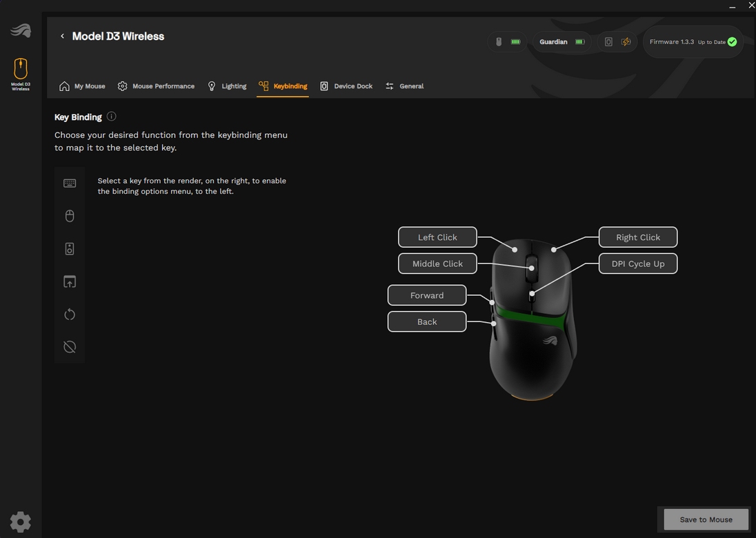756x538 pixels.
Task: Open the Device Dock tab
Action: coord(346,86)
